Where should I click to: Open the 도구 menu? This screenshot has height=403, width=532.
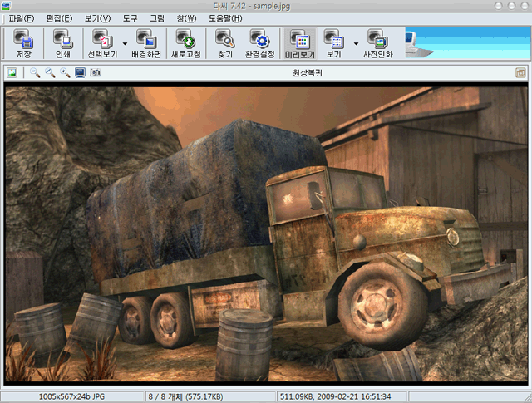[x=131, y=18]
